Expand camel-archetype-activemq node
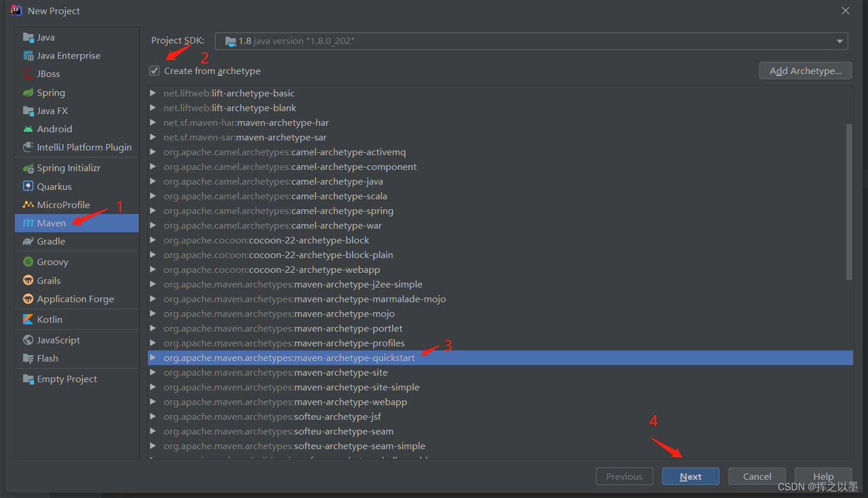The width and height of the screenshot is (868, 498). point(153,152)
